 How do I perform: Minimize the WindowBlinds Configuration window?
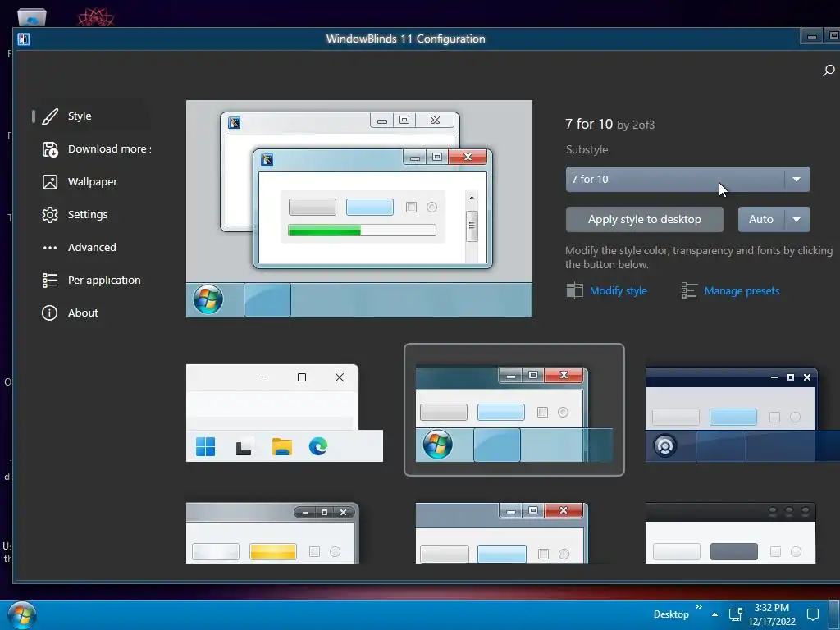click(811, 36)
